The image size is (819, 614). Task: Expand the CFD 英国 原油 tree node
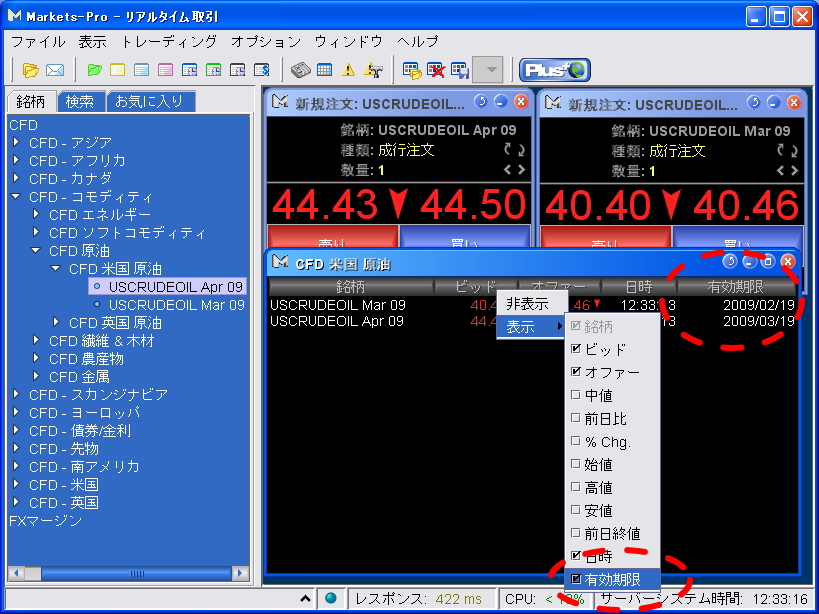click(x=56, y=322)
